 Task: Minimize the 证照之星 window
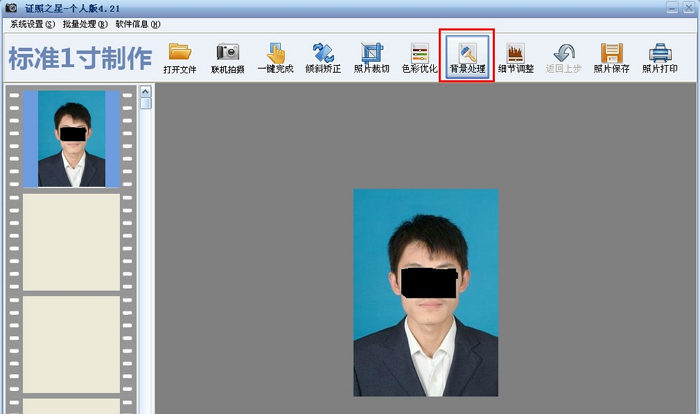tap(672, 8)
